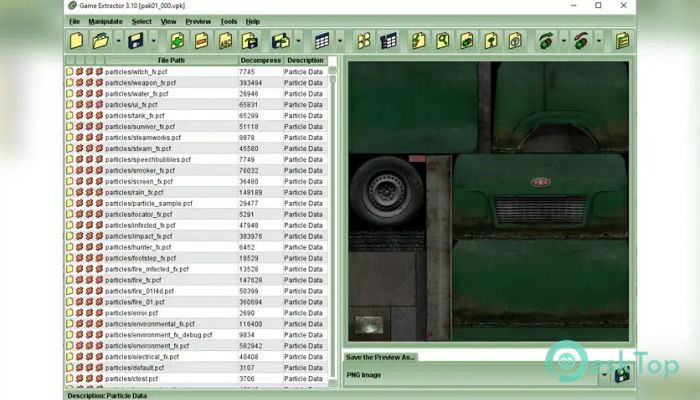Click the first green plug toolbar icon
This screenshot has height=400, width=700.
[x=546, y=41]
